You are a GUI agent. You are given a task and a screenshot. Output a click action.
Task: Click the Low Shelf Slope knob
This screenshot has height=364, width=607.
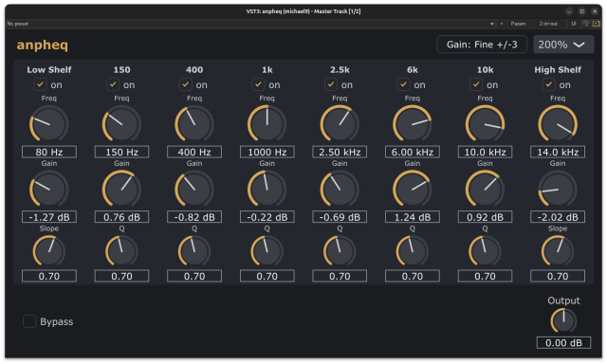49,251
